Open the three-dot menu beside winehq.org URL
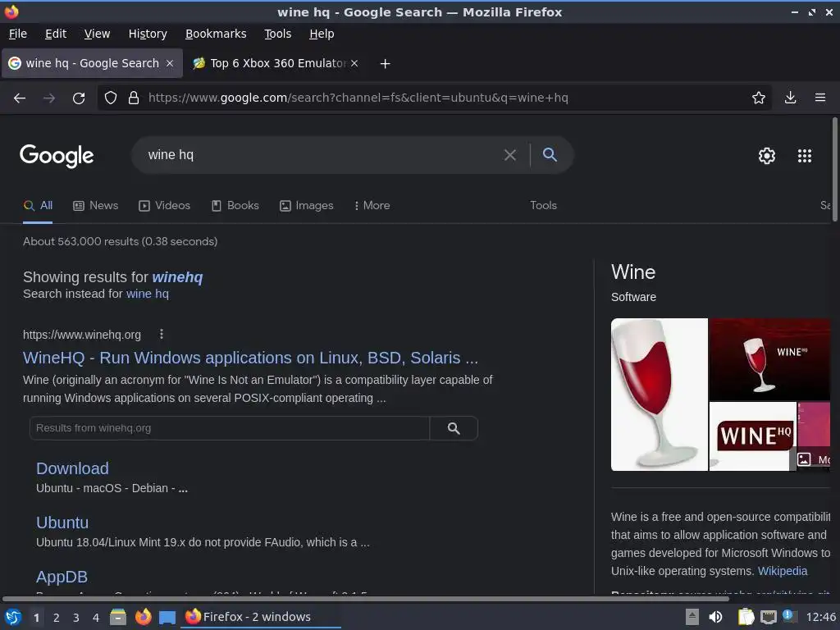Image resolution: width=840 pixels, height=630 pixels. [x=162, y=335]
